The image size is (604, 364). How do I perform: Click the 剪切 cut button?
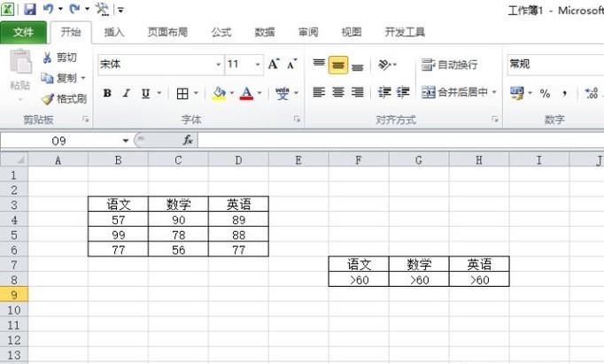[x=59, y=58]
